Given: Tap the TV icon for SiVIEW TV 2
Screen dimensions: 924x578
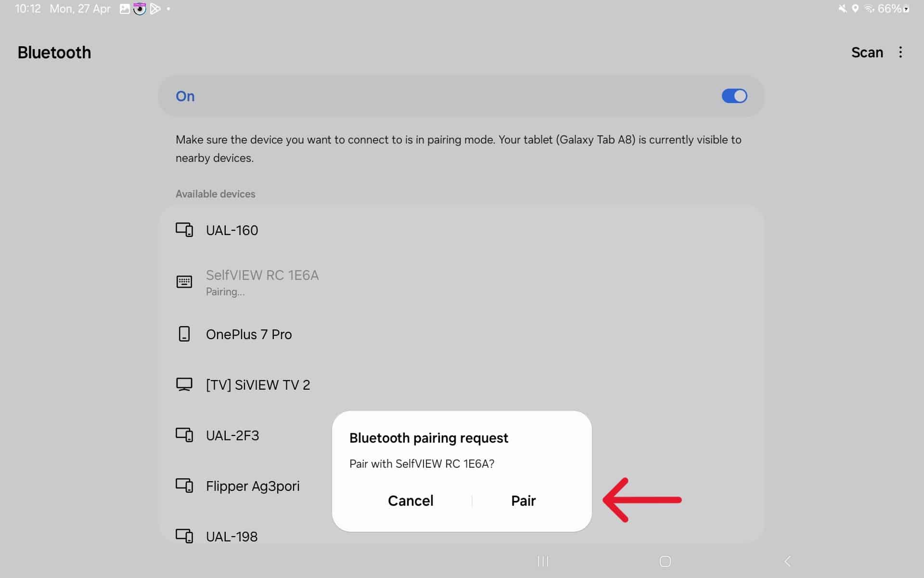Looking at the screenshot, I should tap(184, 384).
